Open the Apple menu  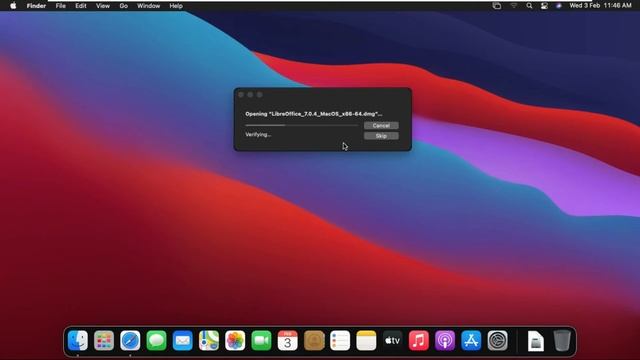pos(13,6)
